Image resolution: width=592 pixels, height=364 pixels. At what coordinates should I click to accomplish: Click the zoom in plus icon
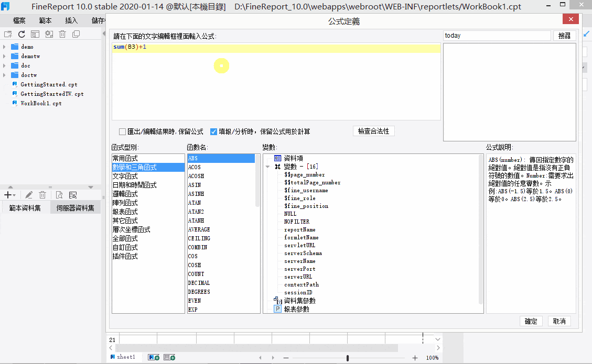point(415,358)
